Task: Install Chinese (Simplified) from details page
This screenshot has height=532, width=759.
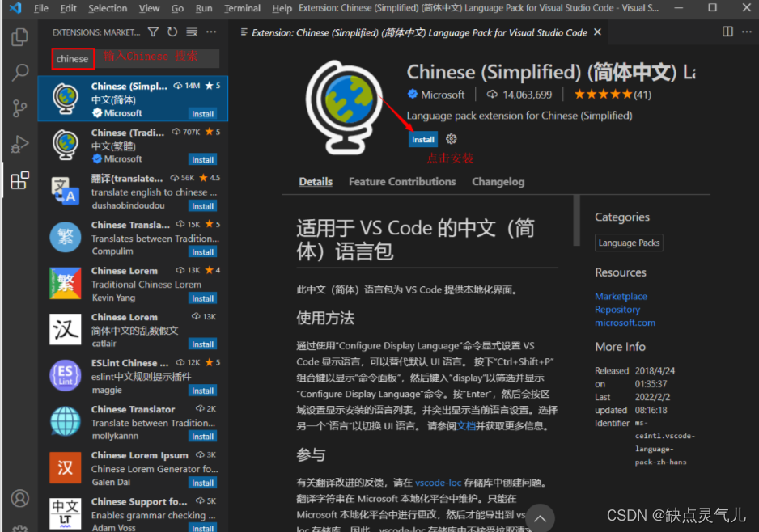Action: [423, 139]
